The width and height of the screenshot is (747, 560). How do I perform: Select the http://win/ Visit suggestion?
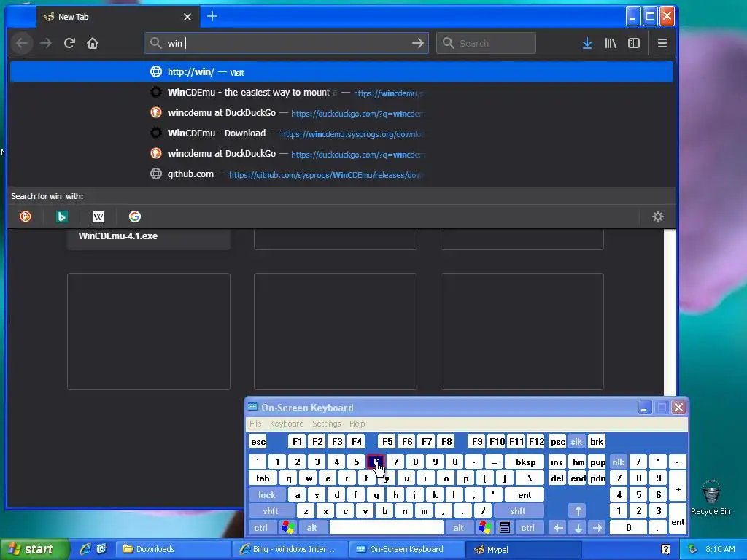click(x=341, y=72)
